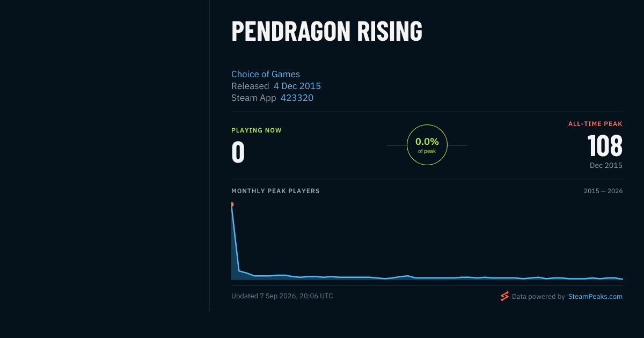Click the Data powered by text
This screenshot has height=338, width=644.
[x=538, y=296]
